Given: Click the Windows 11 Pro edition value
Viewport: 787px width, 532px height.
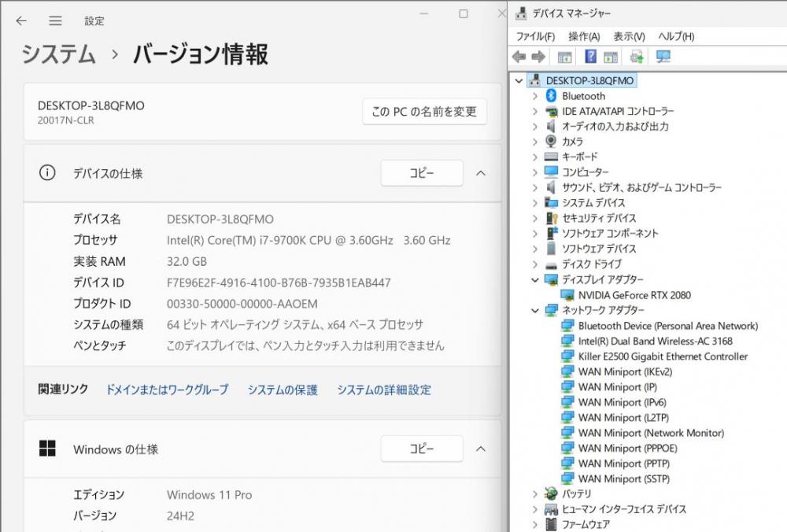Looking at the screenshot, I should pos(209,495).
